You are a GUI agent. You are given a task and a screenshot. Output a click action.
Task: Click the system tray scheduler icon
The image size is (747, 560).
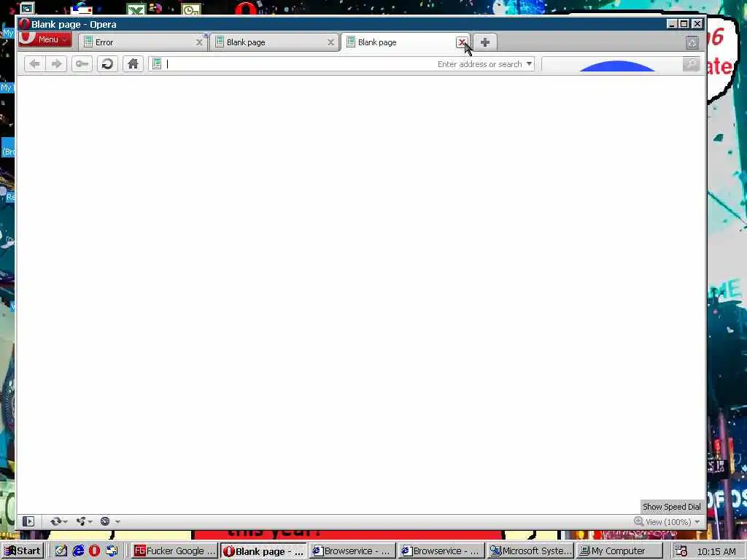tap(682, 551)
